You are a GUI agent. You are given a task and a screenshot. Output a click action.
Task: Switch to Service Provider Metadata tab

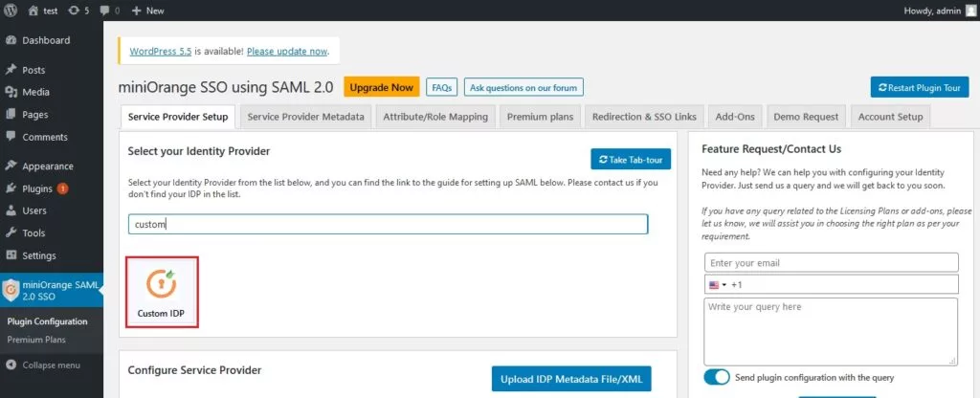click(305, 117)
